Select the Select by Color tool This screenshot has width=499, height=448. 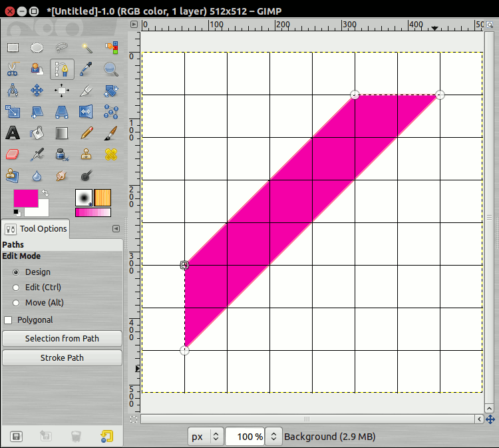(x=111, y=48)
